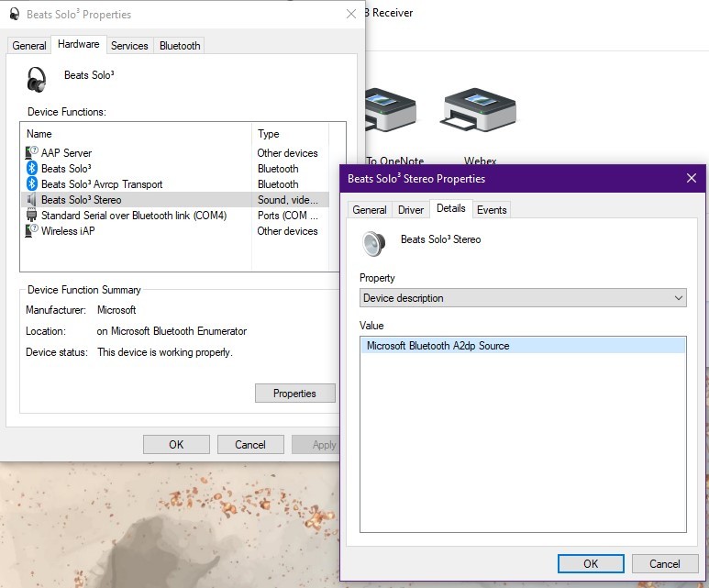Screen dimensions: 709x588
Task: Click the Wireless iAP unknown-device icon
Action: (31, 230)
